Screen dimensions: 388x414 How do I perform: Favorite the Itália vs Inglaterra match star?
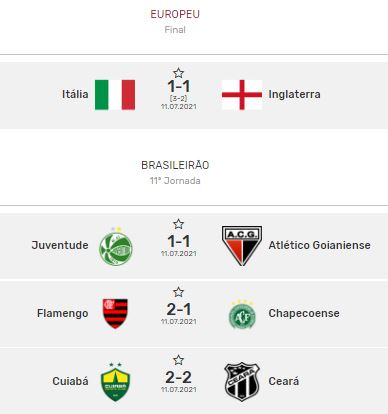pyautogui.click(x=178, y=73)
